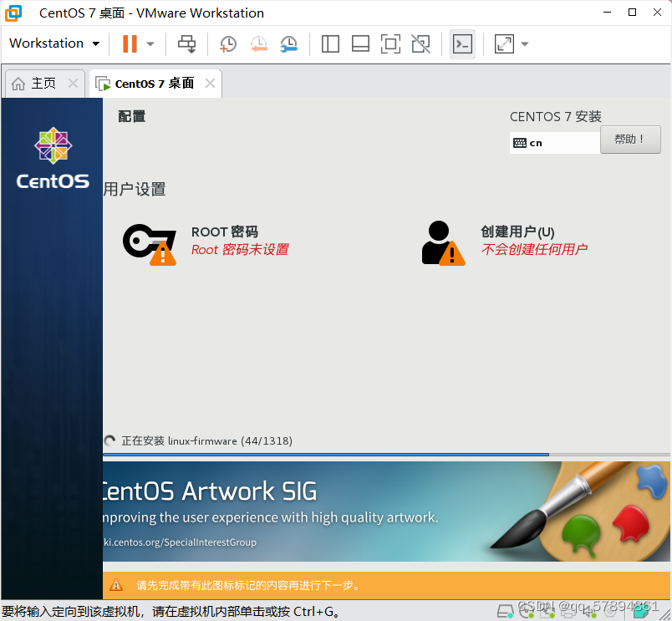Screen dimensions: 672x621
Task: Open the snapshot manager
Action: pos(289,43)
